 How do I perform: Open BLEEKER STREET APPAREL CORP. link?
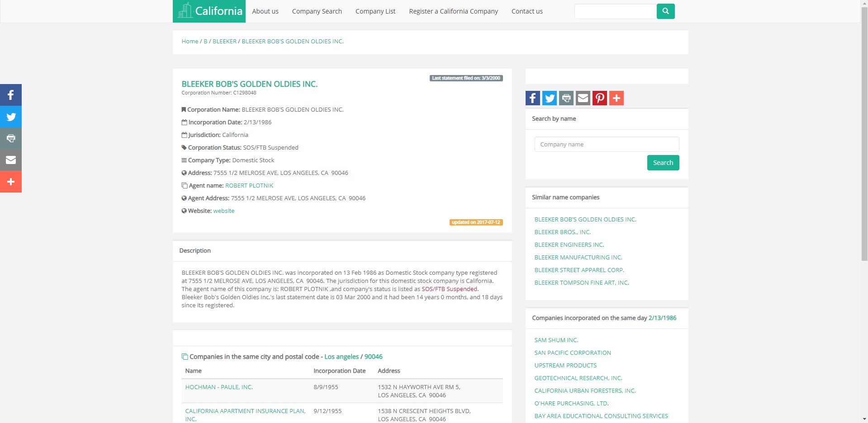(579, 270)
